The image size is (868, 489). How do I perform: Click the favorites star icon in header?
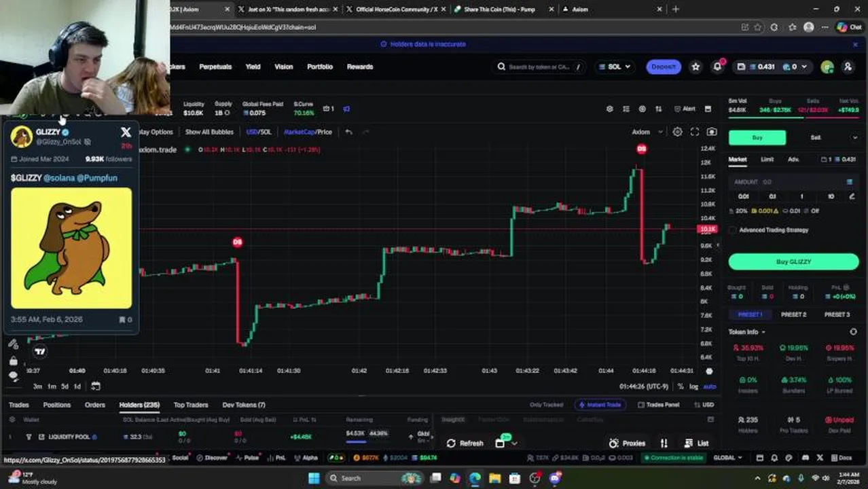tap(695, 67)
